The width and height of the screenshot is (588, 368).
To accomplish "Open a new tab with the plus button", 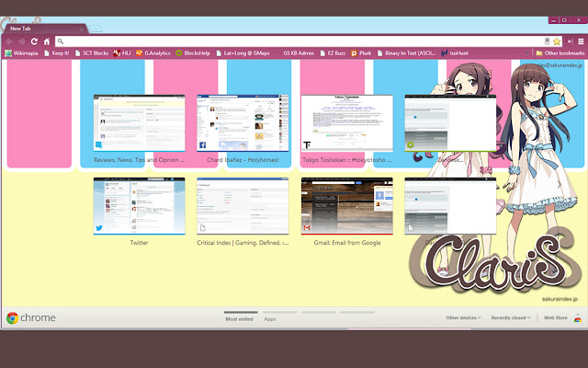I will [96, 29].
